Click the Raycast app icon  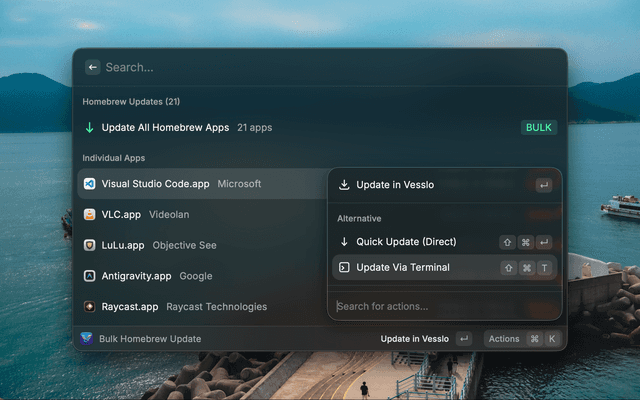click(x=90, y=307)
